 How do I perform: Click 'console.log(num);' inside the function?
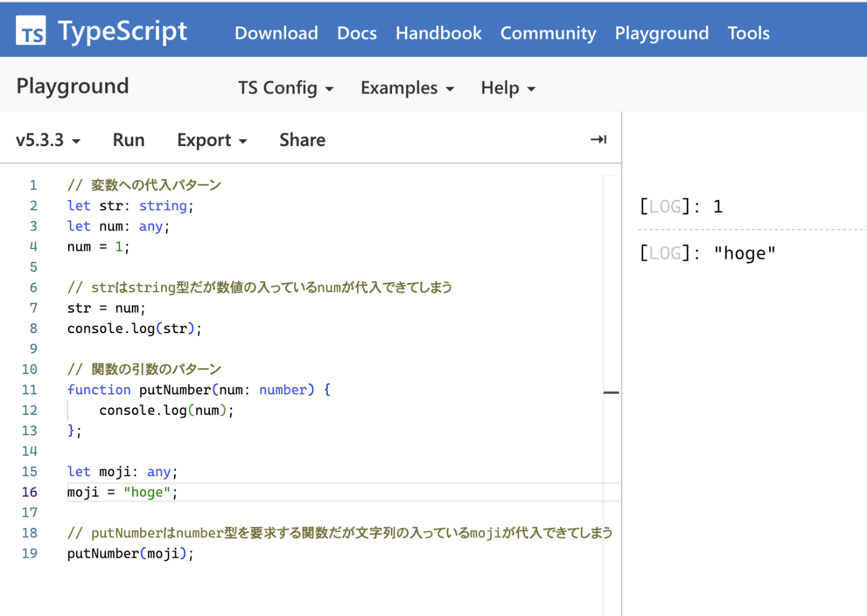click(167, 410)
